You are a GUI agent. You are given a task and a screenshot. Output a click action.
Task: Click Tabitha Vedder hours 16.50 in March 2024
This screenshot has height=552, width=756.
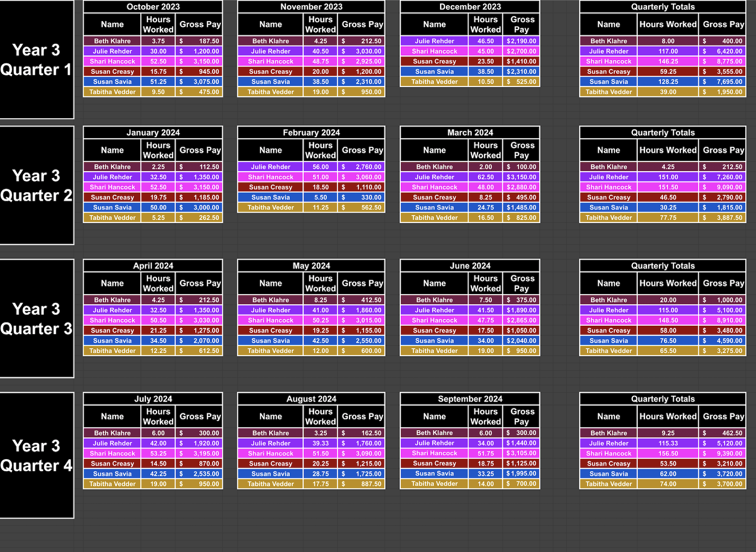coord(485,218)
